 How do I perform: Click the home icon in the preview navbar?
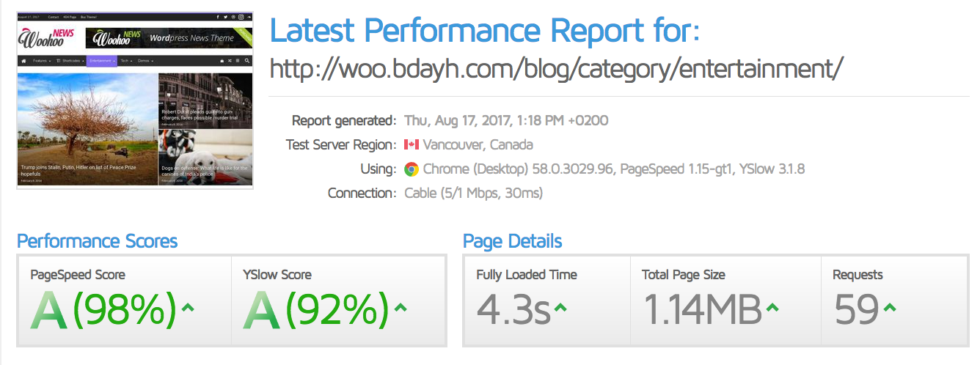[x=23, y=61]
